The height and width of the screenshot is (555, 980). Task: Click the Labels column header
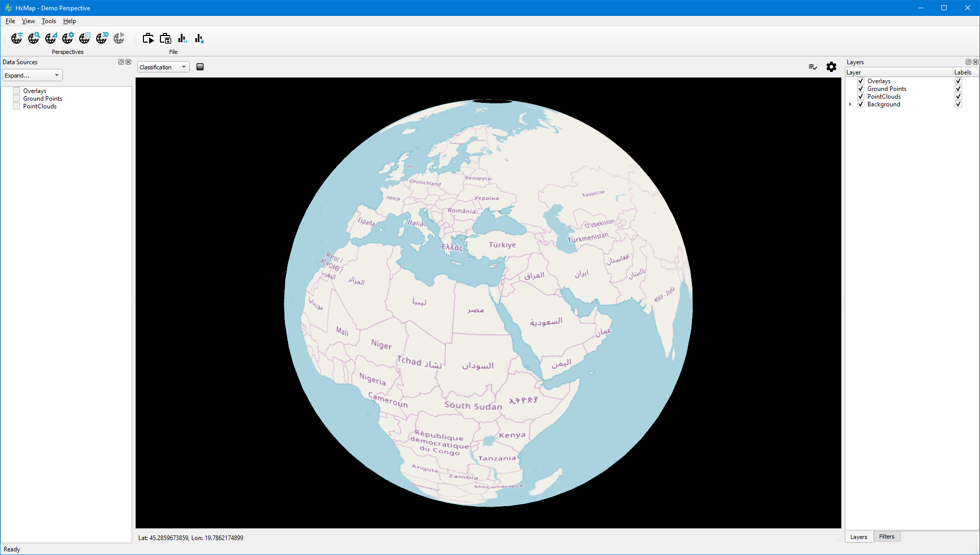[963, 72]
